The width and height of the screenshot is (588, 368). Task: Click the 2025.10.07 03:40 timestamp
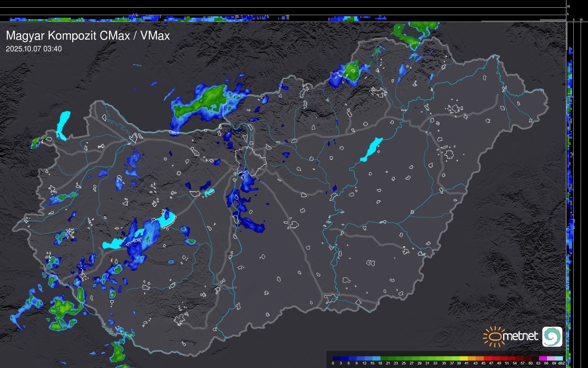coord(34,49)
